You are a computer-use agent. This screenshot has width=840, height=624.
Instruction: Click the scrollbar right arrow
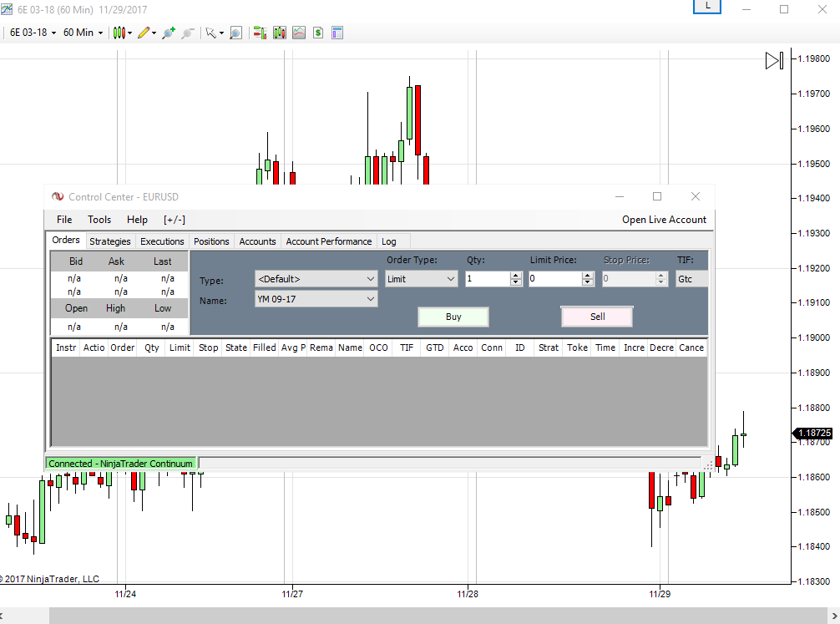coord(834,616)
